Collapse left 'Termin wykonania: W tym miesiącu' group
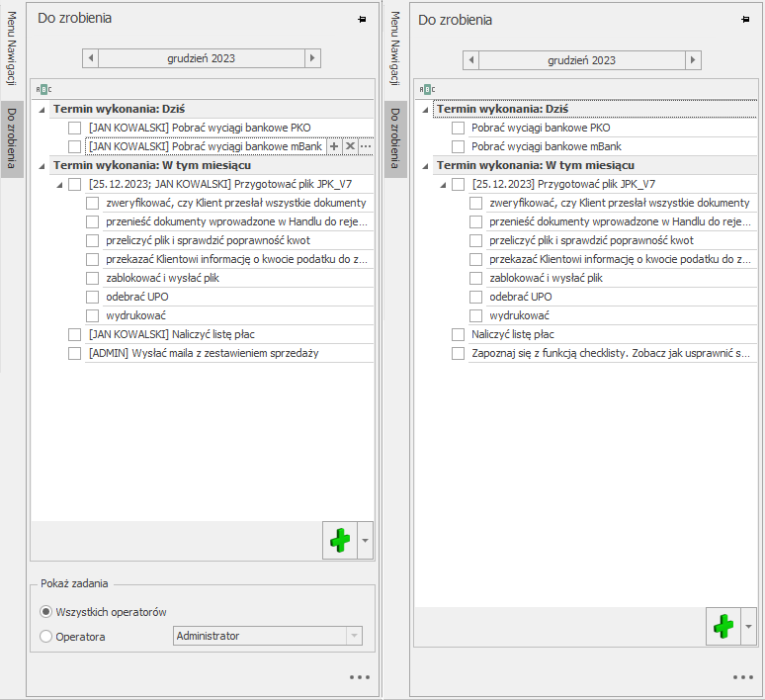 (42, 166)
